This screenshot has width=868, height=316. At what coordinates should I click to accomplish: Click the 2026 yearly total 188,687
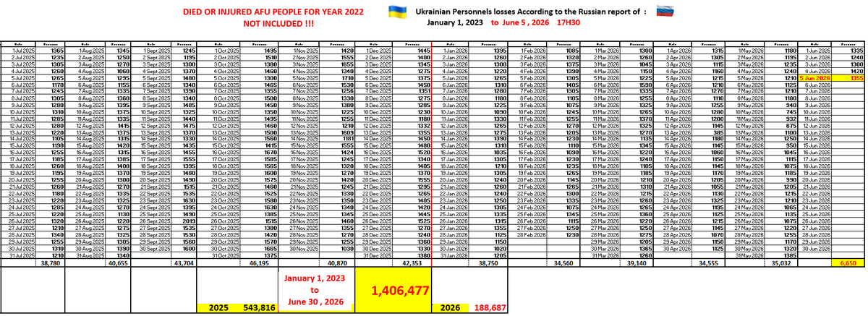[490, 307]
